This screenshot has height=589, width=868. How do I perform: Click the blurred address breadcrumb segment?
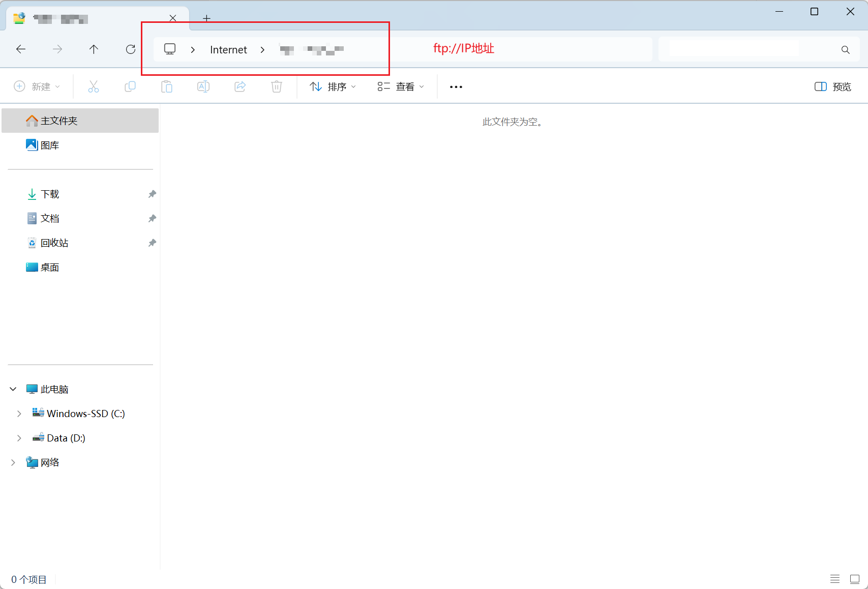click(x=312, y=49)
